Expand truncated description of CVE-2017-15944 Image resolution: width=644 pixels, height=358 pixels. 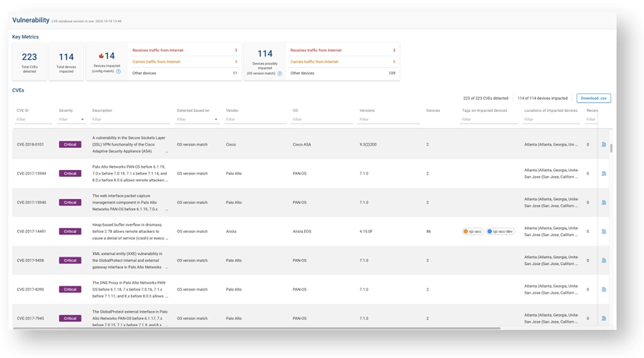coord(166,181)
